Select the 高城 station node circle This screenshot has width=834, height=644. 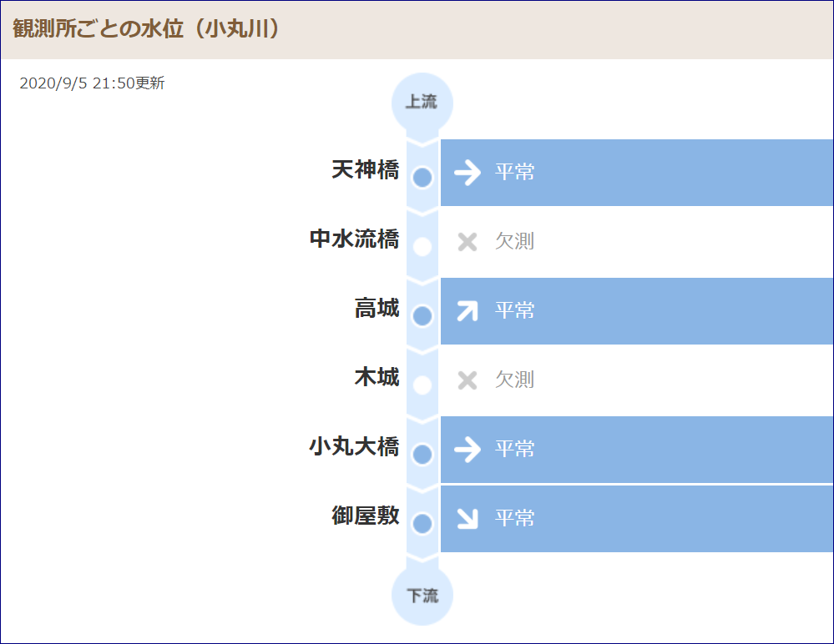click(x=422, y=315)
